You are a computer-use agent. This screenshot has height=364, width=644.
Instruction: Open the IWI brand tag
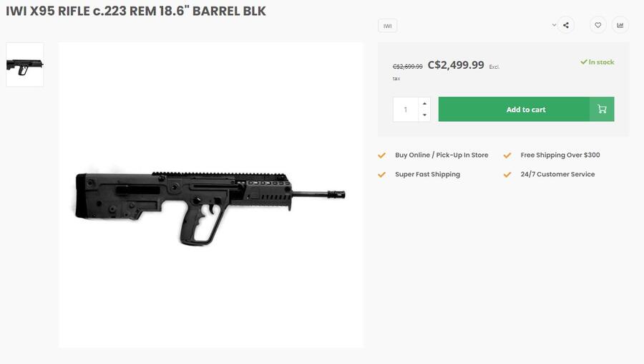click(388, 26)
